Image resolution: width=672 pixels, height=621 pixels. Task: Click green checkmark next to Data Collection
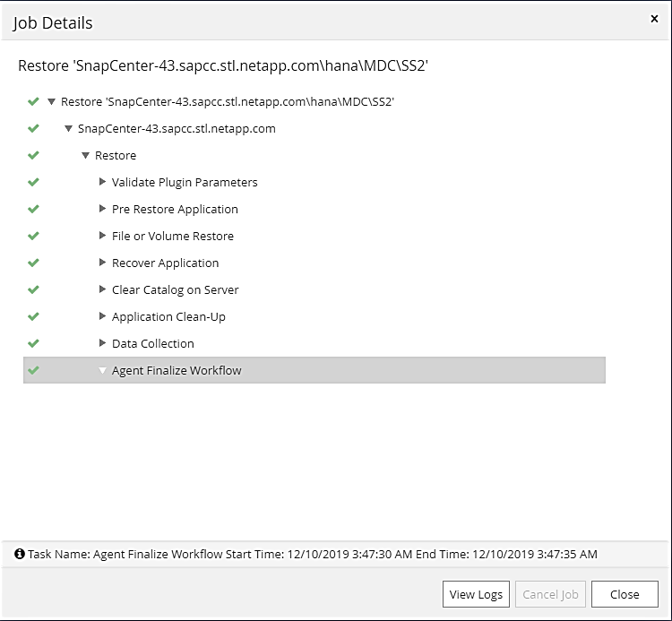click(33, 343)
